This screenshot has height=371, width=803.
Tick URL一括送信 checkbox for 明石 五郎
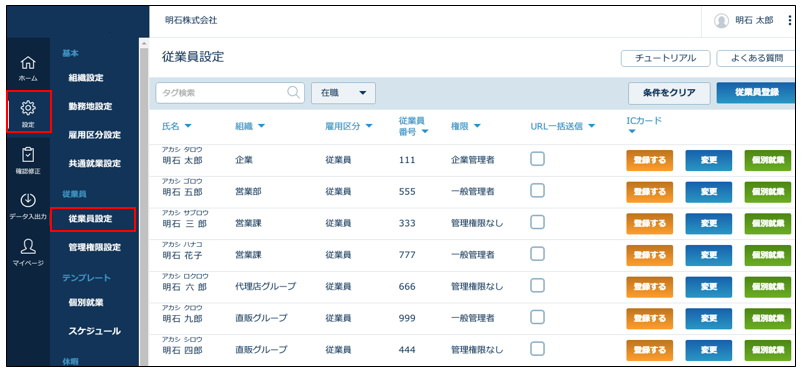(537, 191)
